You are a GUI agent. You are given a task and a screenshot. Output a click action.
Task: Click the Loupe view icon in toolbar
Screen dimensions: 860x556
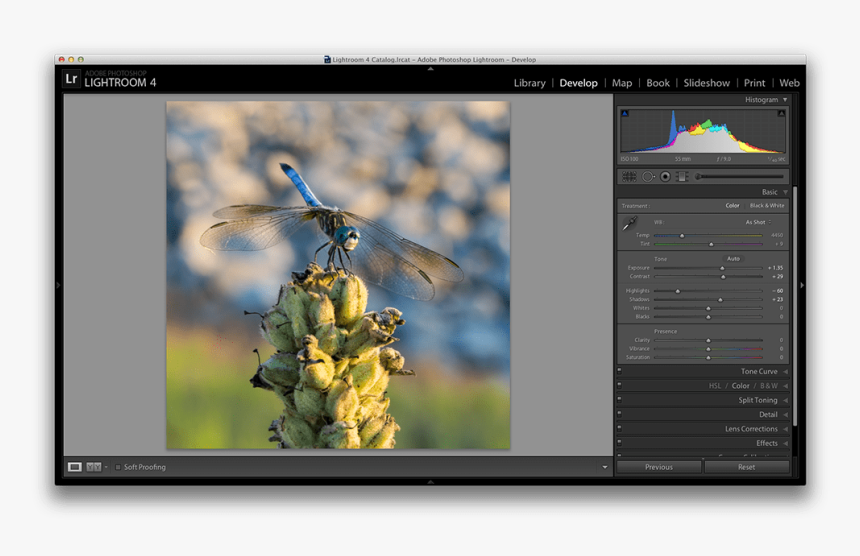[x=75, y=467]
